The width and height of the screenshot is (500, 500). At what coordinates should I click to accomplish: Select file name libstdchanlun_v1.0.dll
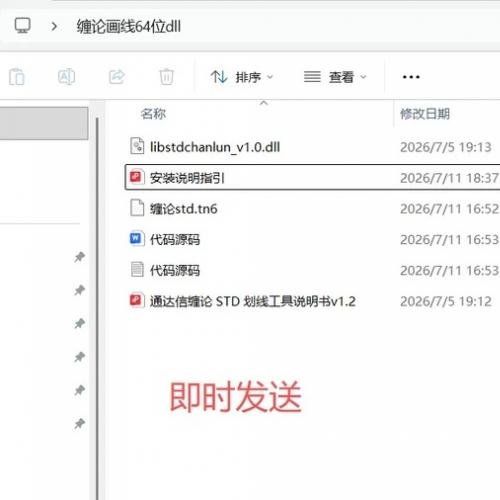(215, 147)
